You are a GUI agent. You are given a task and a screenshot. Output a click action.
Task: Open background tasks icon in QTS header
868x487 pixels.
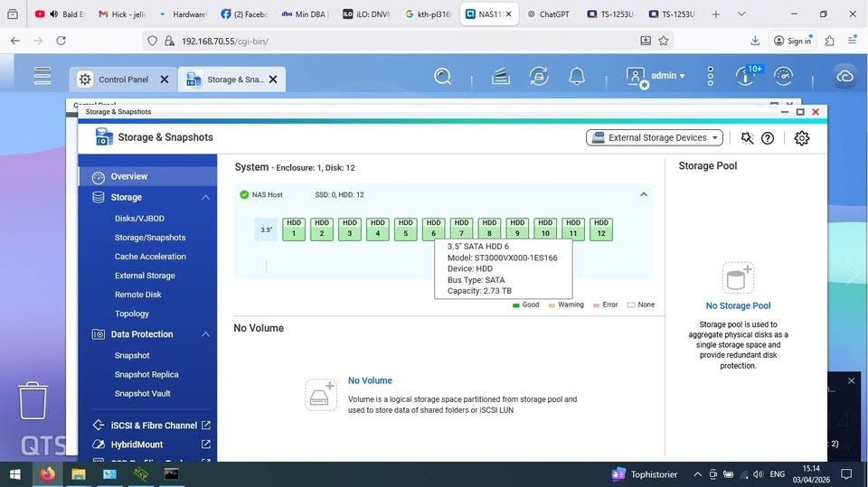click(500, 77)
